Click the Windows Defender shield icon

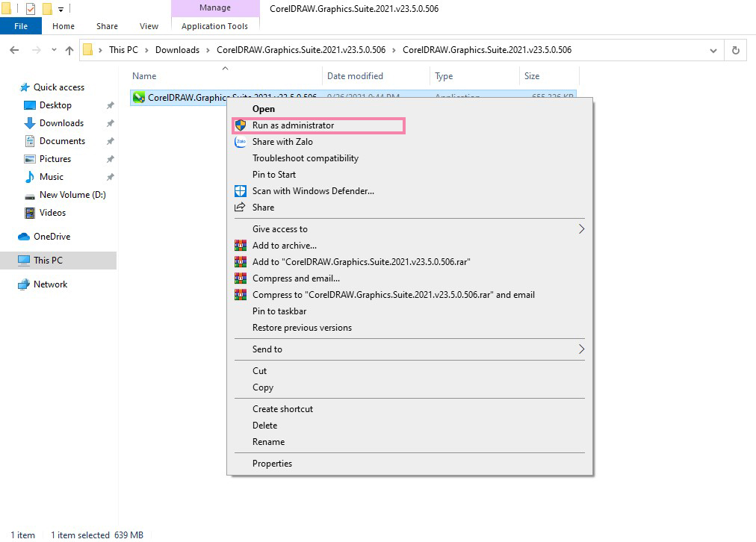[x=240, y=191]
